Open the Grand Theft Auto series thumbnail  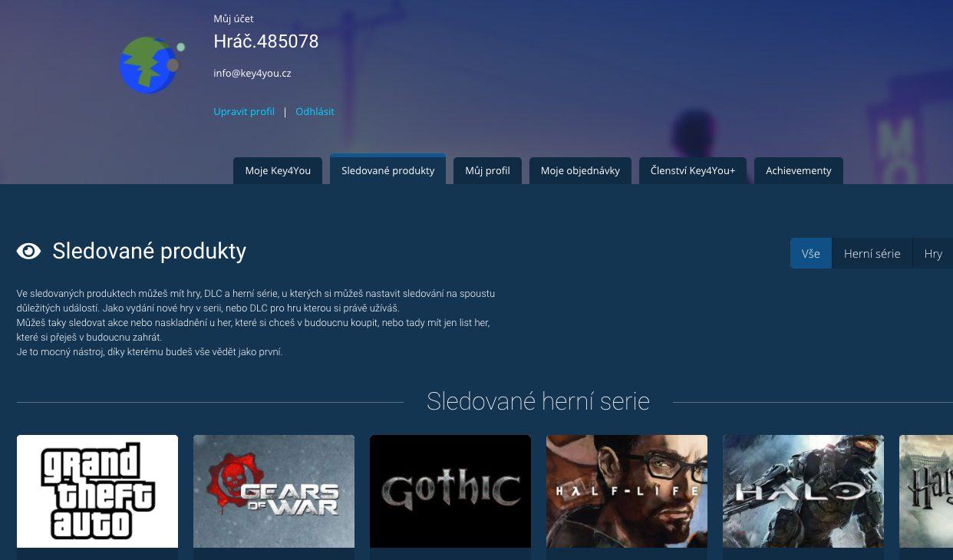click(x=97, y=492)
